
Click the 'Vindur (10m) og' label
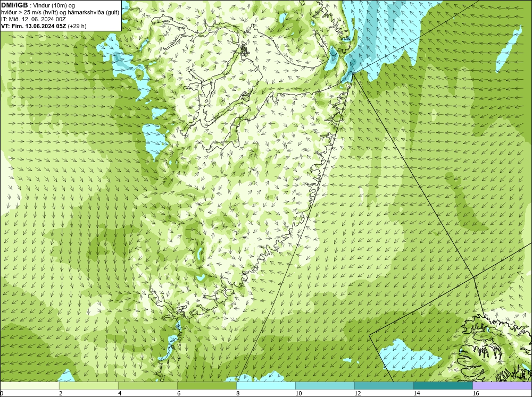pos(54,5)
